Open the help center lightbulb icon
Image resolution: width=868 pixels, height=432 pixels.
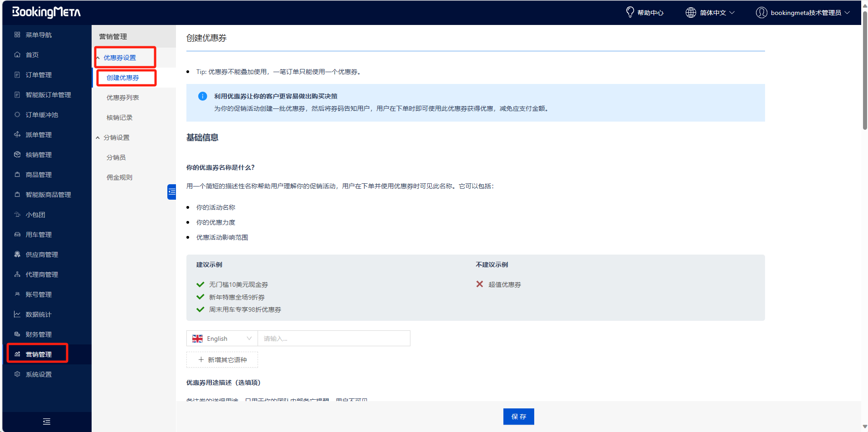click(630, 12)
